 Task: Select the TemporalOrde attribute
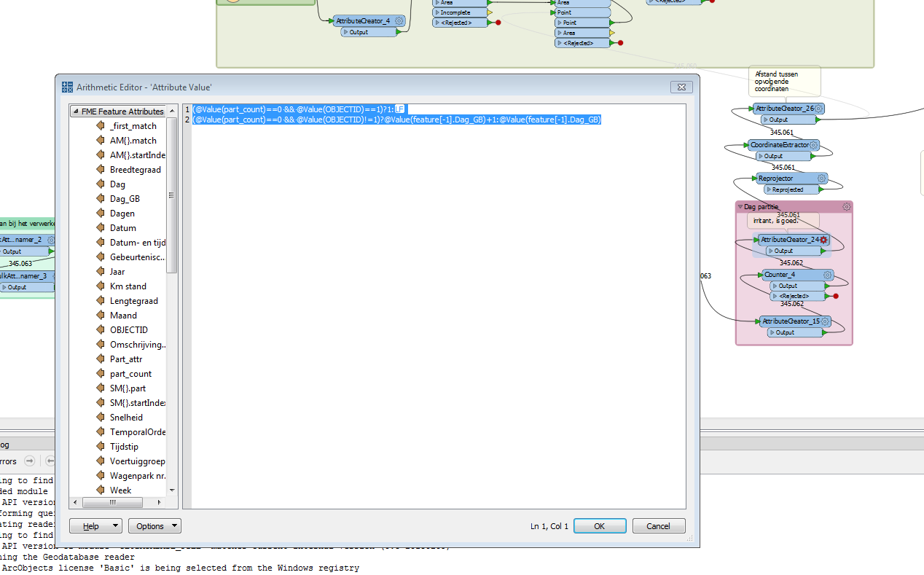pyautogui.click(x=137, y=432)
